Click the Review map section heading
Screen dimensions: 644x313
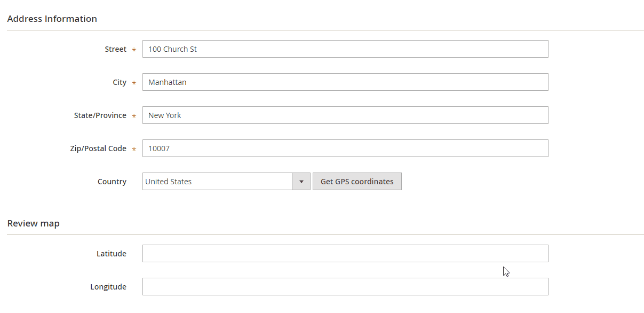pyautogui.click(x=33, y=223)
